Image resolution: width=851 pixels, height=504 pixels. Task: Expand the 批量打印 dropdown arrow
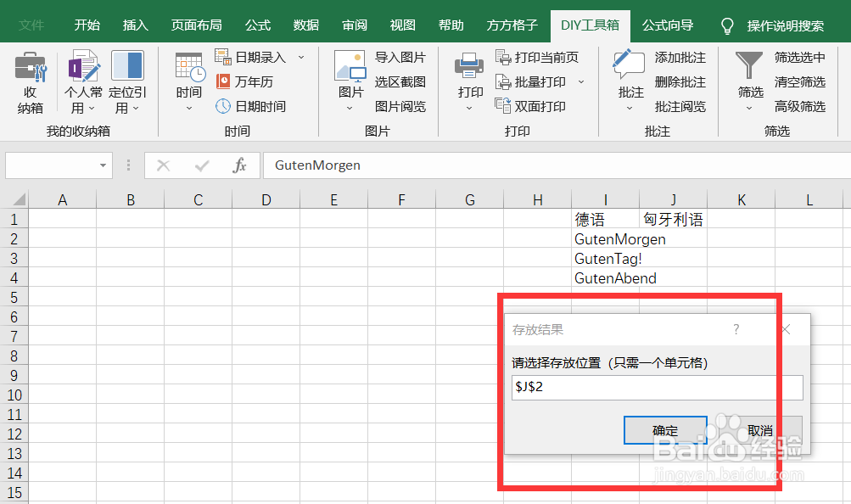[x=581, y=82]
